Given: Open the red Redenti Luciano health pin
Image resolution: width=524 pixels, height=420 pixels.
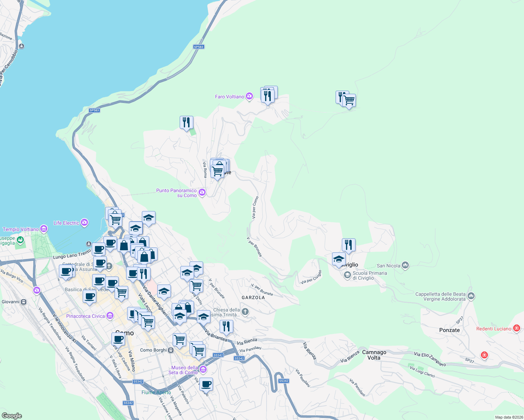Looking at the screenshot, I should [517, 328].
